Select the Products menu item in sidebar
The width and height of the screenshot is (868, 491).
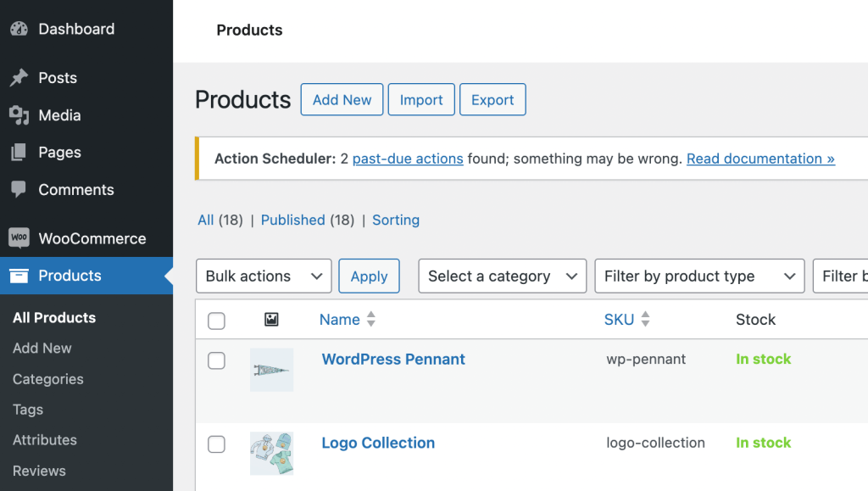click(x=86, y=276)
